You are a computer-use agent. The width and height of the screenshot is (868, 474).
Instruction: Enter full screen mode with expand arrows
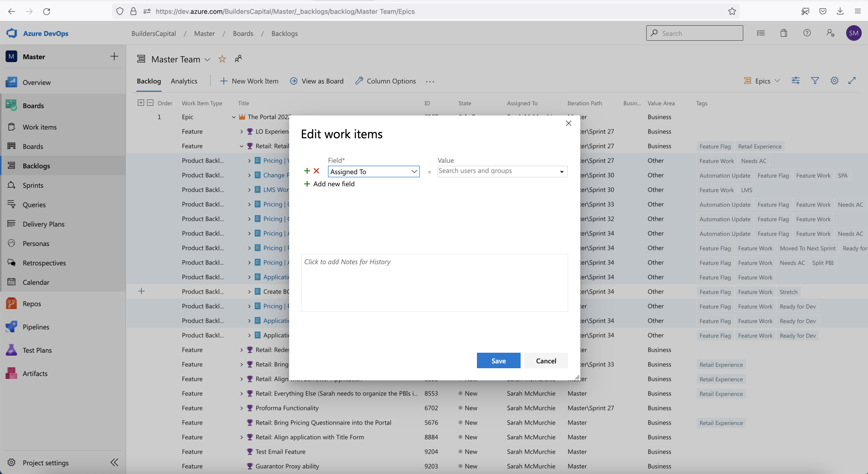point(852,81)
